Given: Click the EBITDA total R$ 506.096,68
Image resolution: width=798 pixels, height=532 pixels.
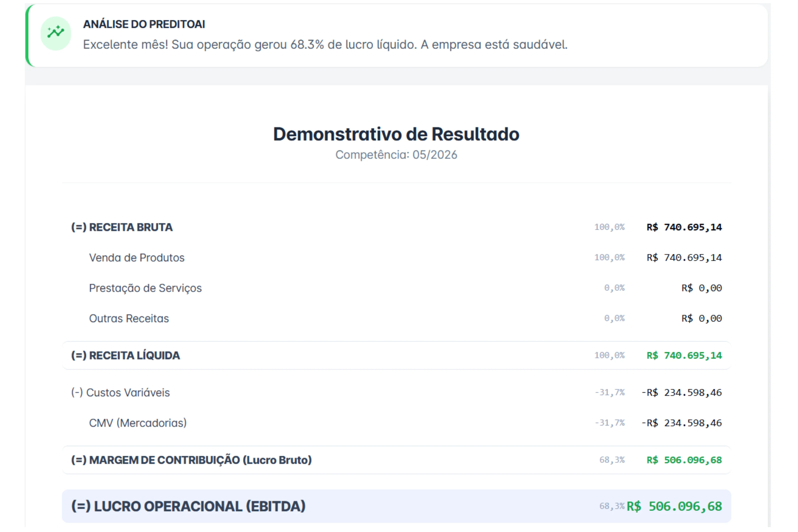Looking at the screenshot, I should (674, 506).
